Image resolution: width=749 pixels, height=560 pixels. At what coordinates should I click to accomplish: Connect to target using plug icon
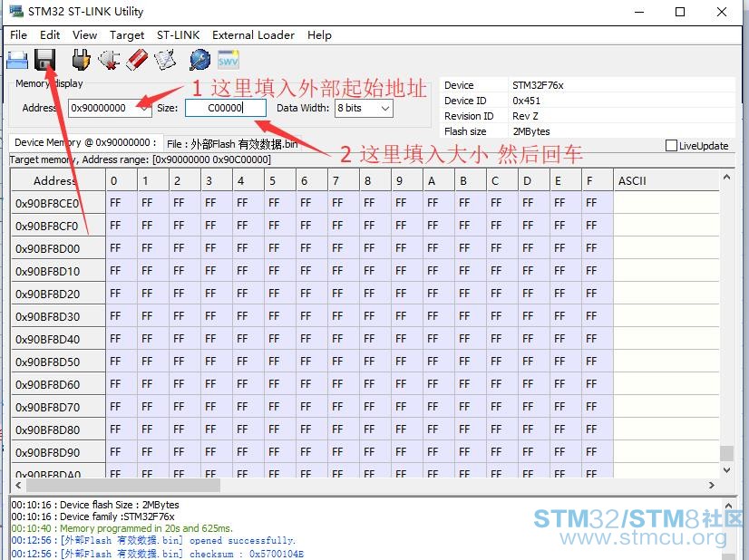[x=82, y=60]
